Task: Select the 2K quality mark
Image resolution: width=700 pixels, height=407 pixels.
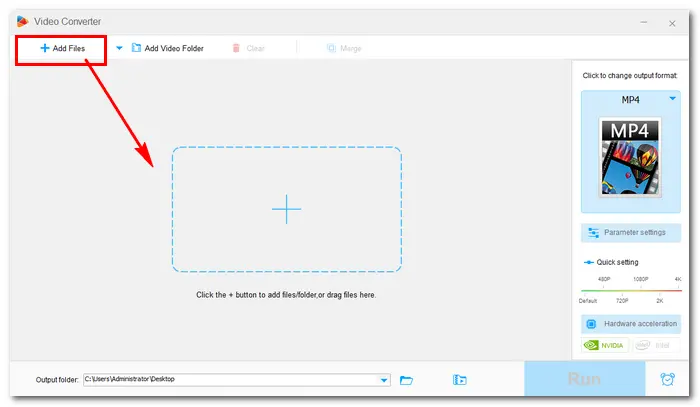Action: (659, 301)
